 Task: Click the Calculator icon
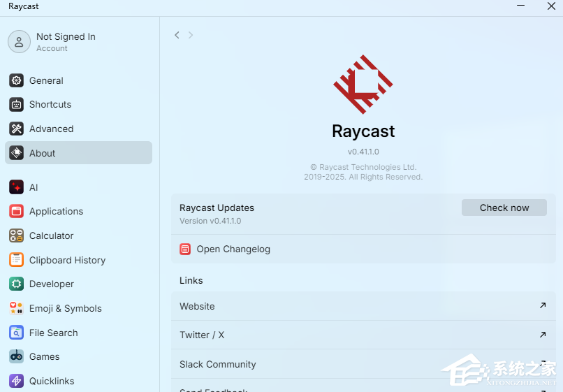pyautogui.click(x=17, y=235)
